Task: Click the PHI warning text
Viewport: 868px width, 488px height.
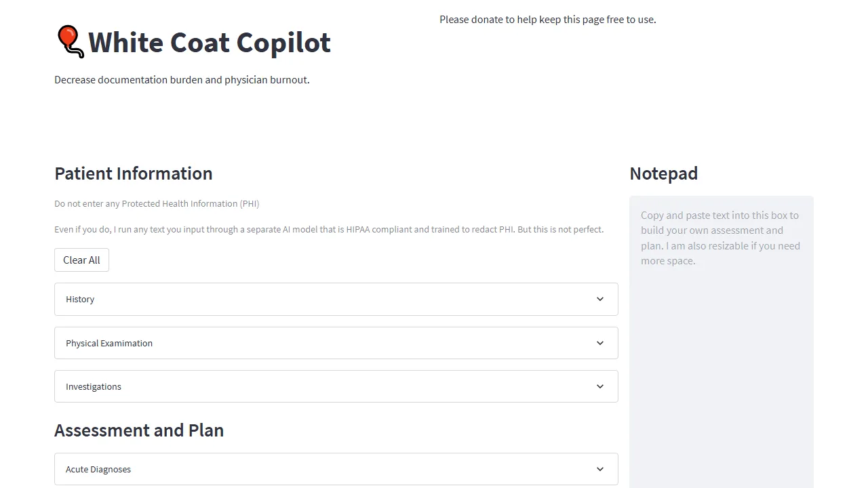Action: pos(157,203)
